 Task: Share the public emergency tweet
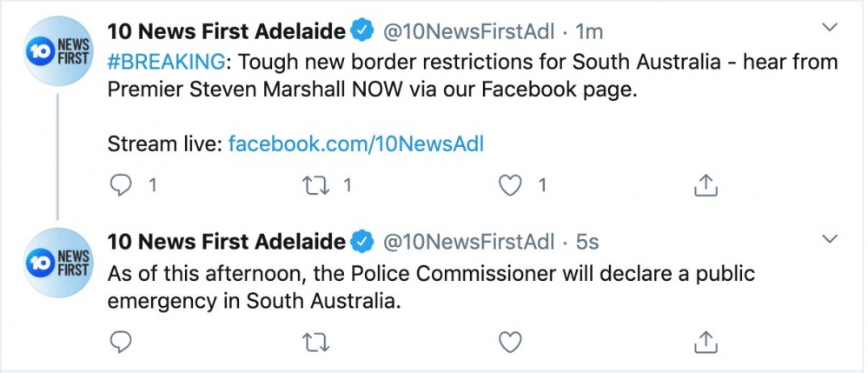coord(706,343)
